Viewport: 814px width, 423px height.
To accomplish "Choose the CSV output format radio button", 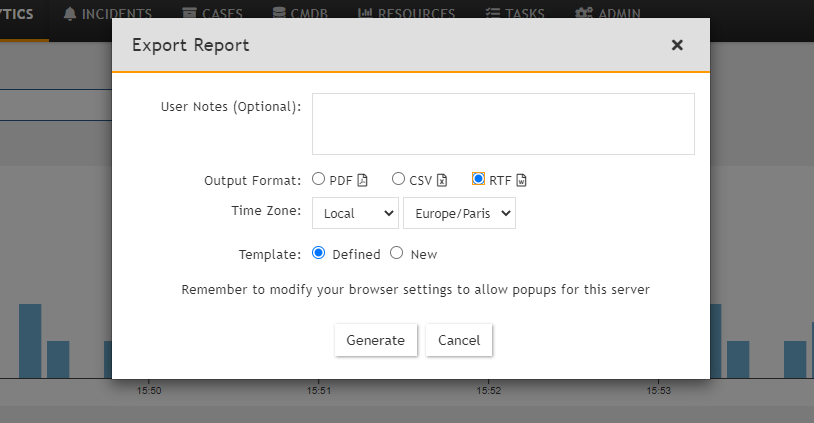I will coord(398,179).
